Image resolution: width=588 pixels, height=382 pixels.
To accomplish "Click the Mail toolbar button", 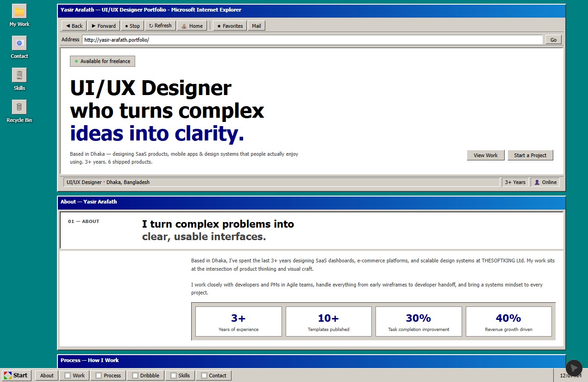I will click(256, 26).
